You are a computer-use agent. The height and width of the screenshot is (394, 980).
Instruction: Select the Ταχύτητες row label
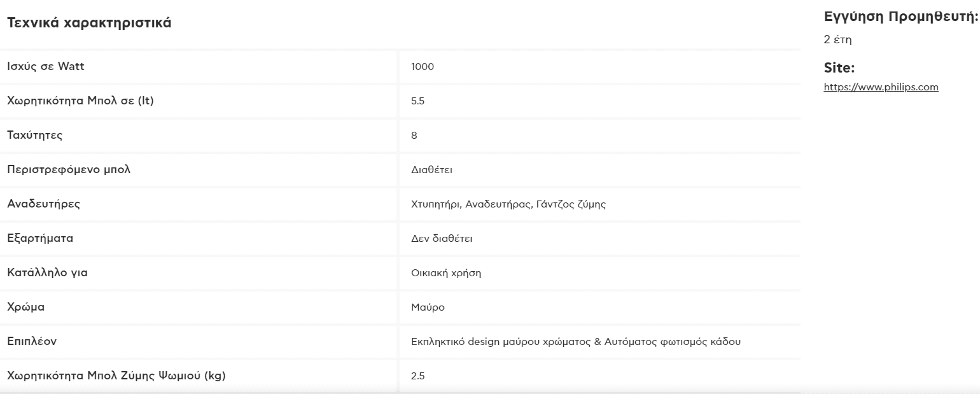(x=35, y=135)
